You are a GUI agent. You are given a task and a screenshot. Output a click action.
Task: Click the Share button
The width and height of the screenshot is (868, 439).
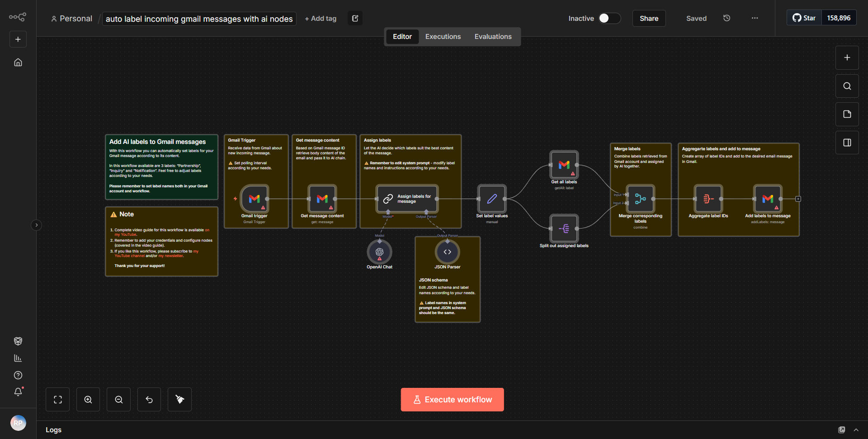pyautogui.click(x=649, y=18)
